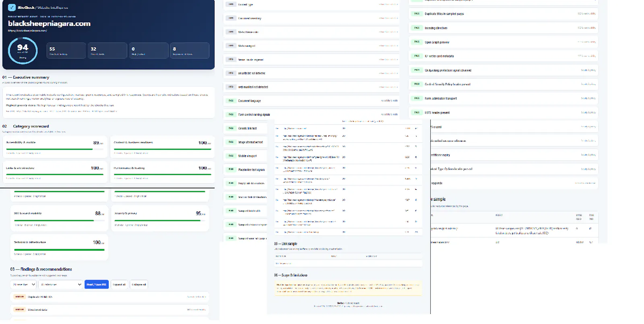Click the Security & privacy score card
This screenshot has width=644, height=324.
point(160,219)
